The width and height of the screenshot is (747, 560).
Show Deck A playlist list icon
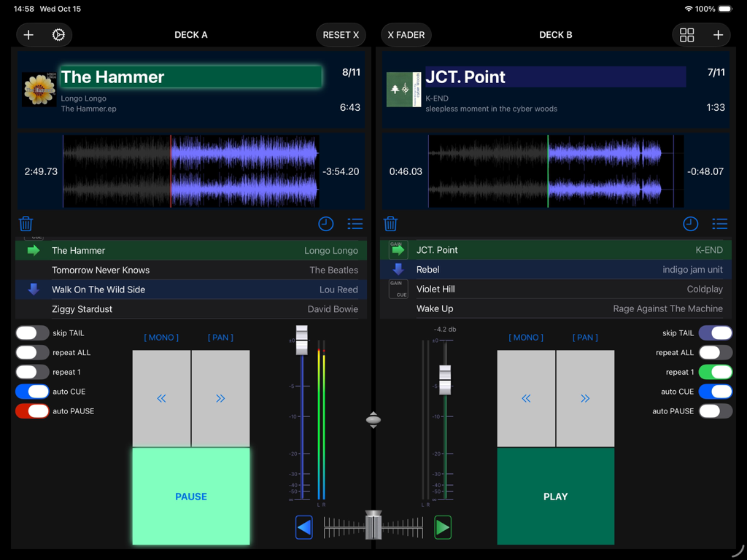click(355, 224)
